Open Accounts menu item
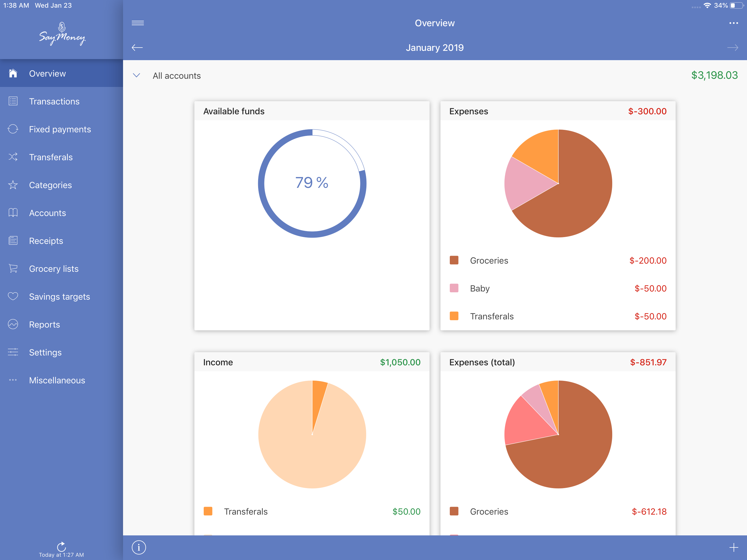Viewport: 747px width, 560px height. tap(62, 213)
